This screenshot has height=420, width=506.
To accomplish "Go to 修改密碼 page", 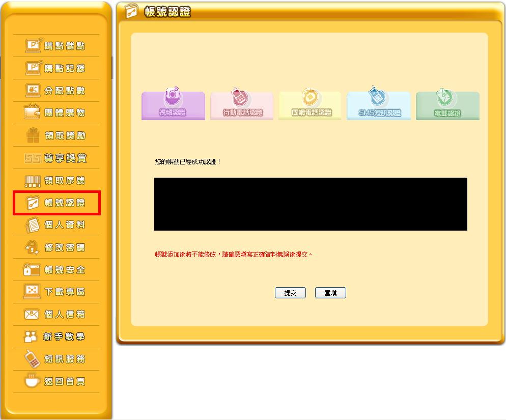I will pos(65,247).
